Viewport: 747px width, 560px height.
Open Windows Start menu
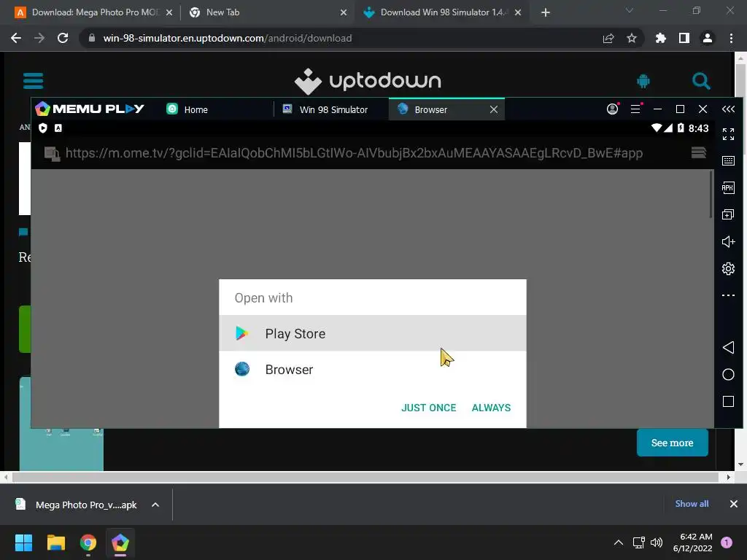[23, 542]
